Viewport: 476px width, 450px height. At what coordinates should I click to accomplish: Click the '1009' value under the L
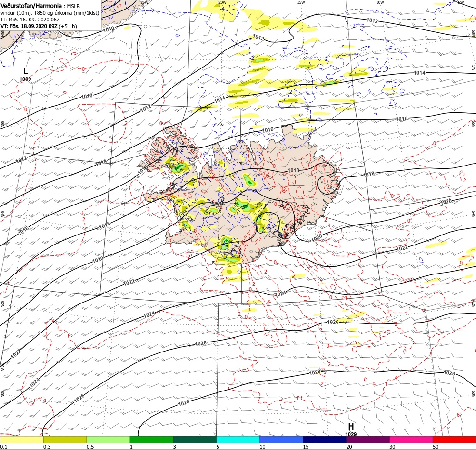click(26, 79)
